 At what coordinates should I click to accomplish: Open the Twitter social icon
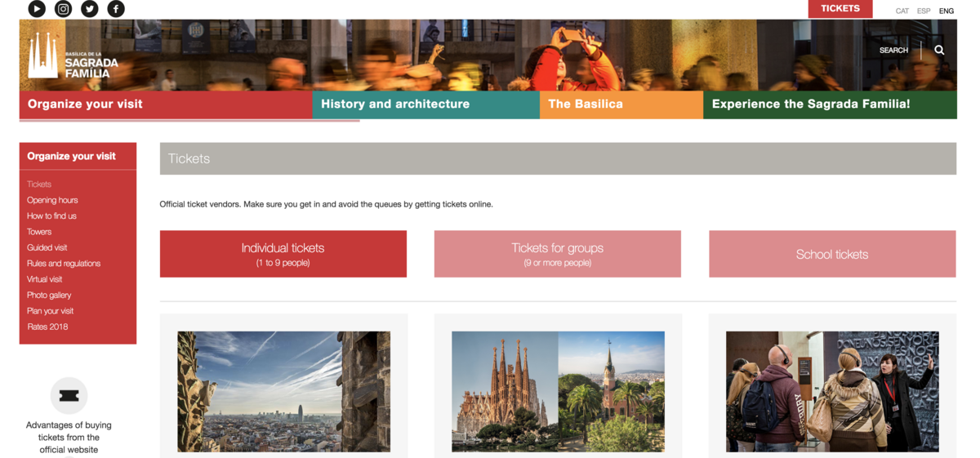[x=90, y=9]
